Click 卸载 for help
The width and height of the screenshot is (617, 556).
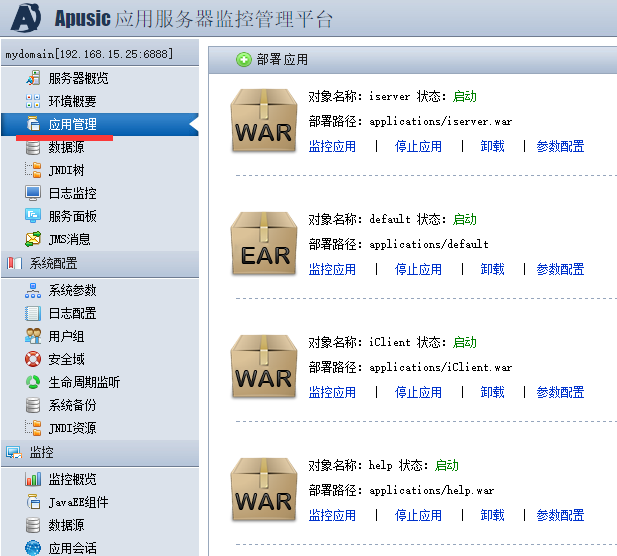coord(492,515)
